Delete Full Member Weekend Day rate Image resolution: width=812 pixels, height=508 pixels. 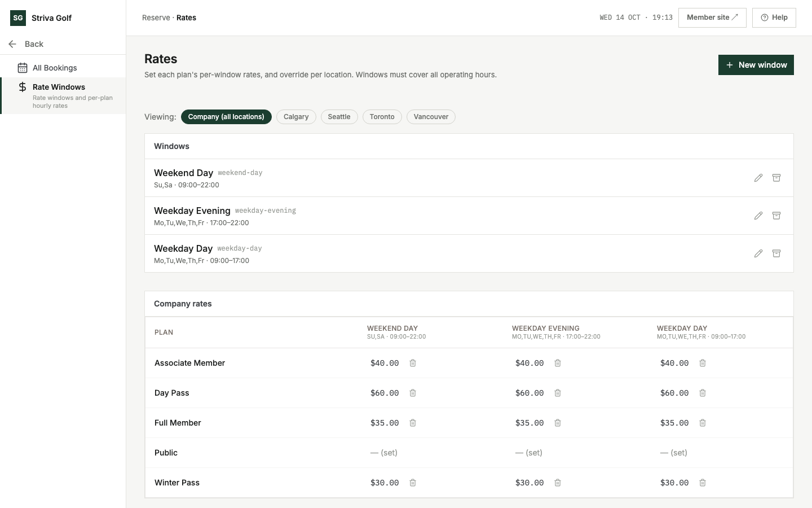point(413,423)
